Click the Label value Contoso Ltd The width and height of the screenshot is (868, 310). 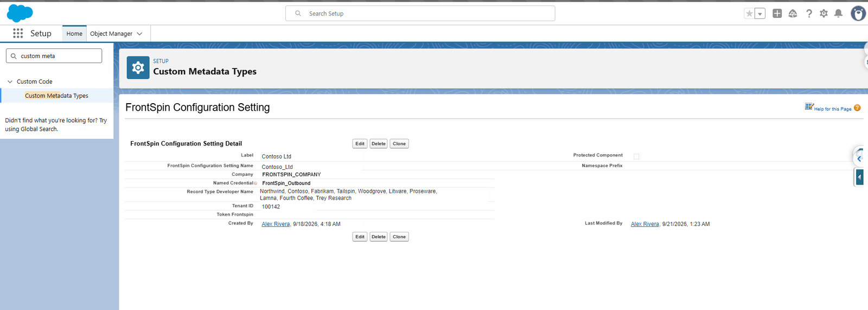(x=276, y=156)
